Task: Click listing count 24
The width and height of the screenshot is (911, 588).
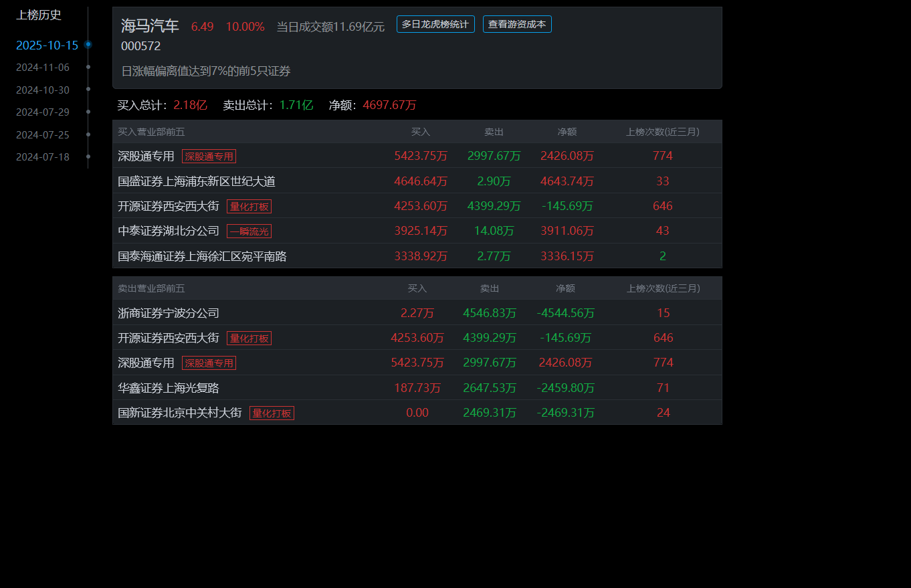Action: click(x=664, y=413)
